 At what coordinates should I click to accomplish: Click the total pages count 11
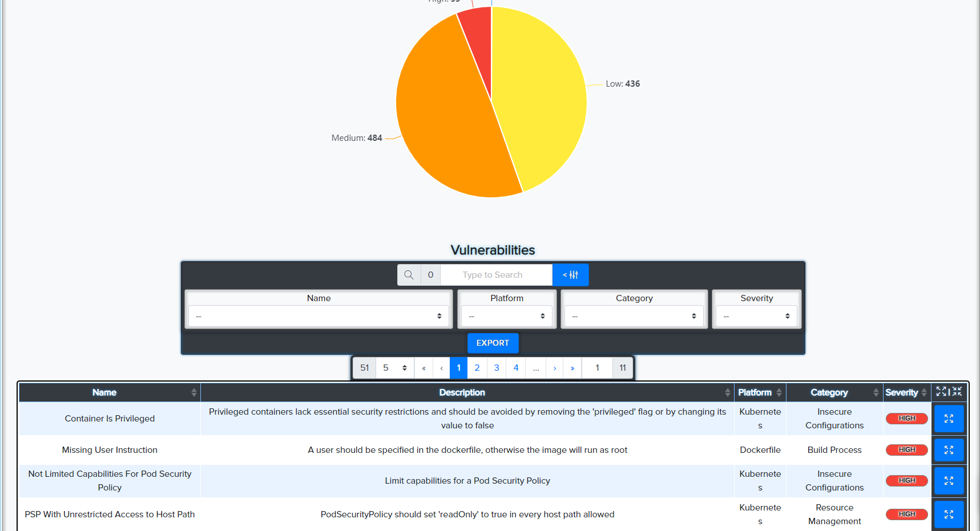point(623,368)
